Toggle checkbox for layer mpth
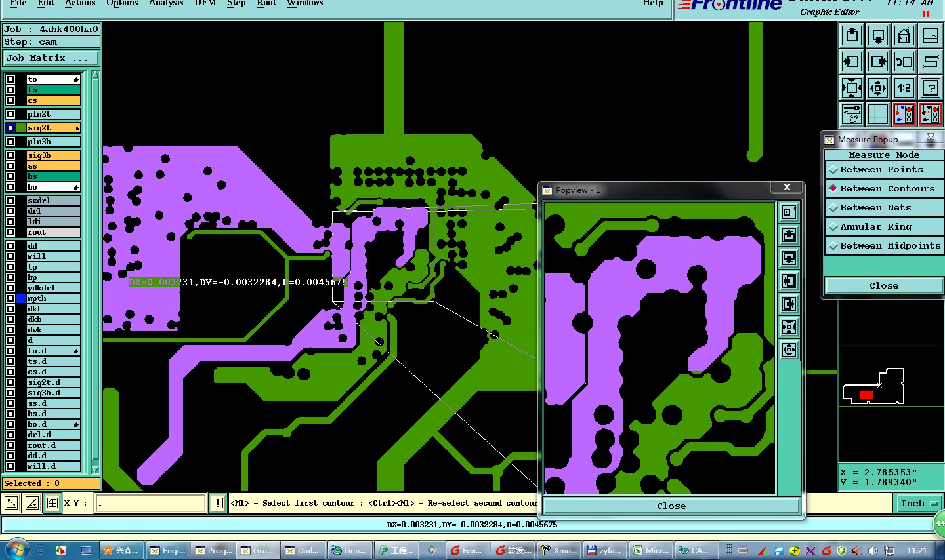The image size is (945, 560). tap(10, 298)
